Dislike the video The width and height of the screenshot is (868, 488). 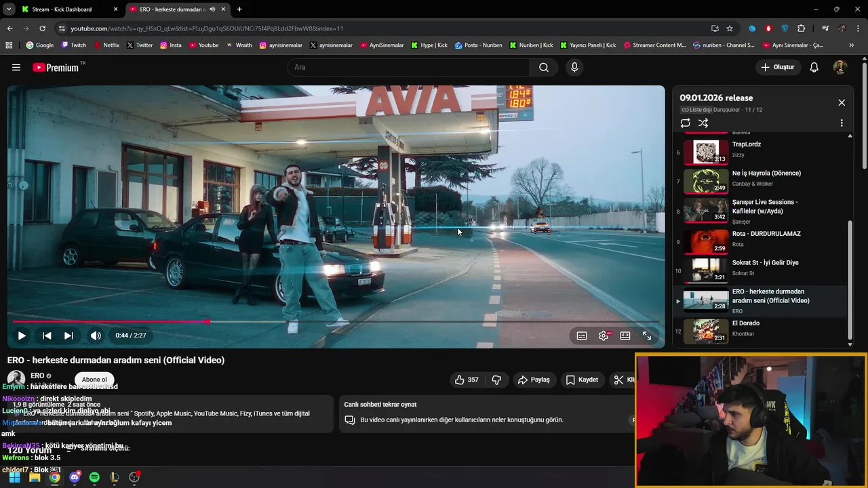pyautogui.click(x=496, y=380)
